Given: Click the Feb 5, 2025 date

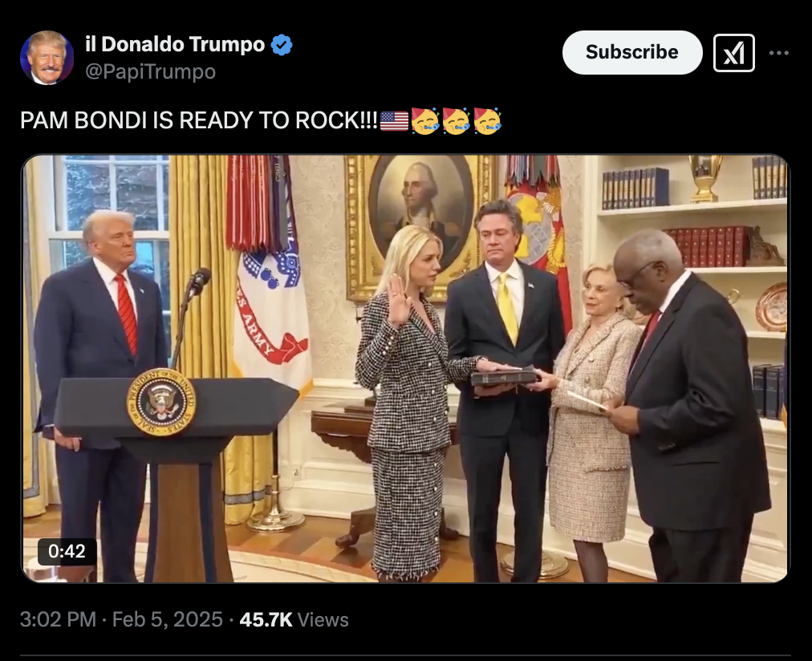Looking at the screenshot, I should click(x=167, y=619).
